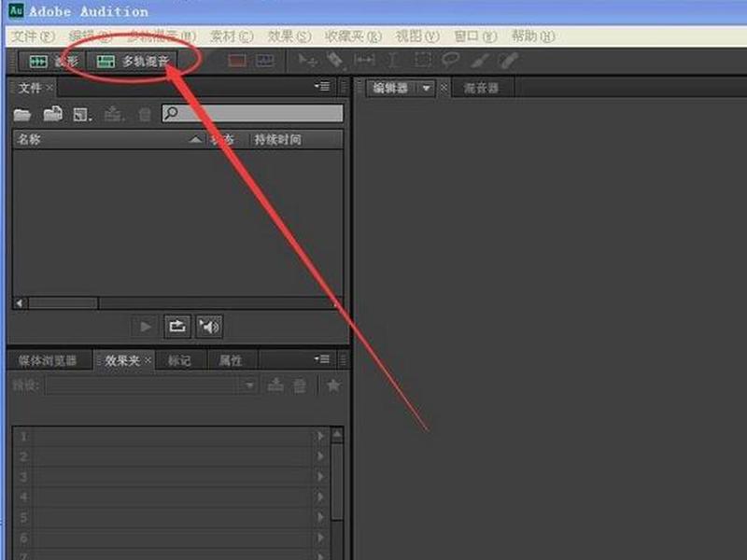Expand effect slot 6 arrow
The width and height of the screenshot is (747, 560).
[x=320, y=538]
